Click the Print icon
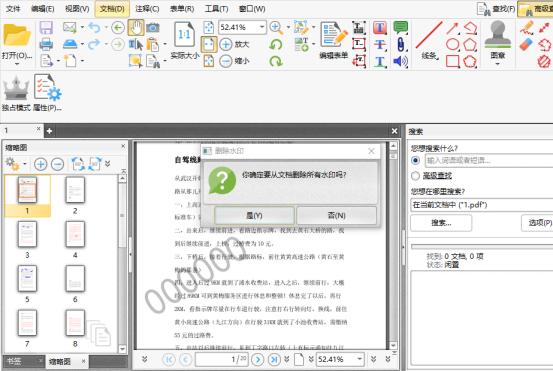This screenshot has width=553, height=371. (46, 44)
